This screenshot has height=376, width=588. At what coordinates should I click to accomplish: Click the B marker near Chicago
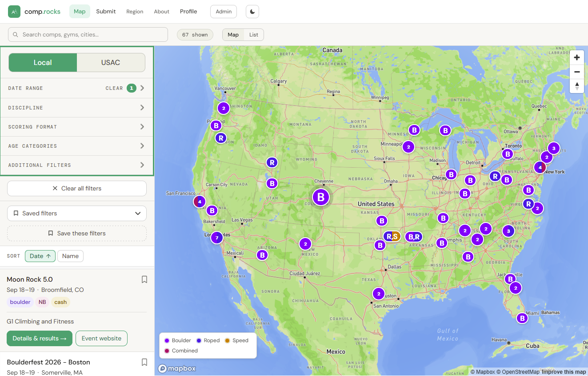coord(451,174)
